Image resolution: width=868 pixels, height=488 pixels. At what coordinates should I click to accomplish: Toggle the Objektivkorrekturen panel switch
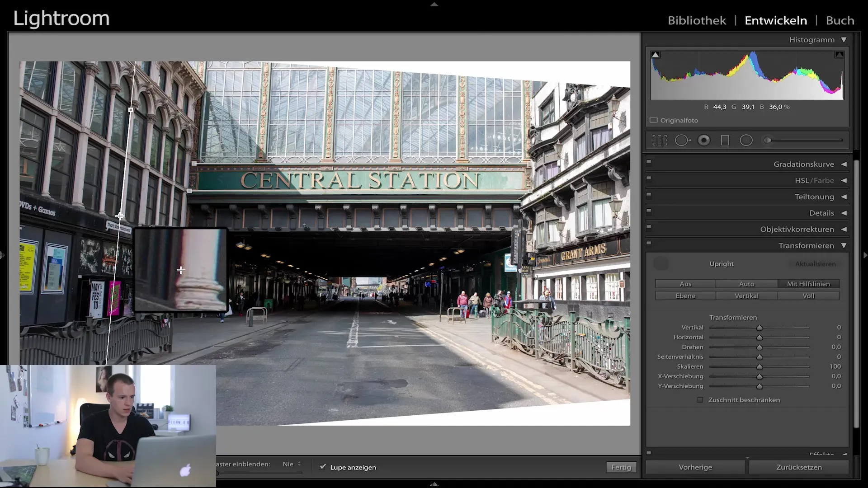649,227
